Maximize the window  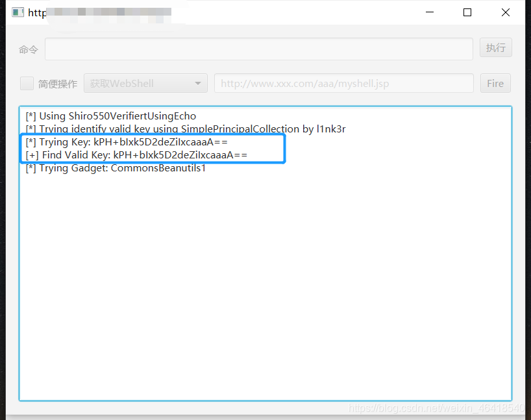(x=467, y=12)
